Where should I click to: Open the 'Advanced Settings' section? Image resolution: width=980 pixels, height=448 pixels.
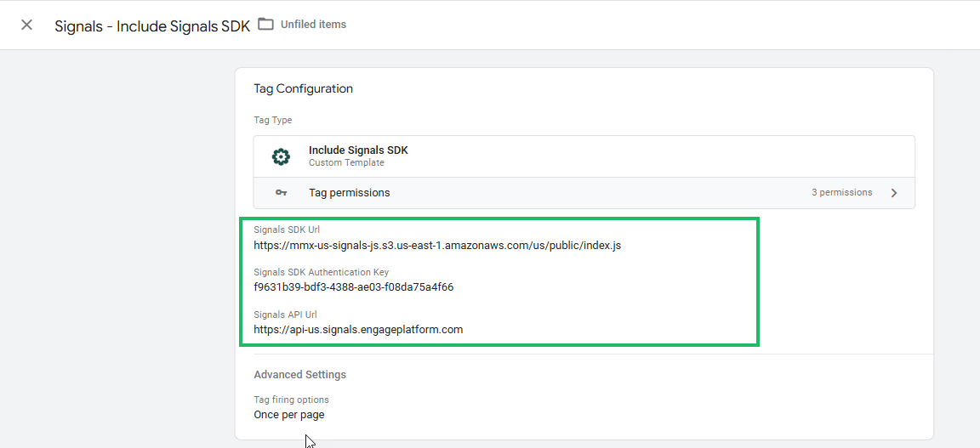[299, 375]
